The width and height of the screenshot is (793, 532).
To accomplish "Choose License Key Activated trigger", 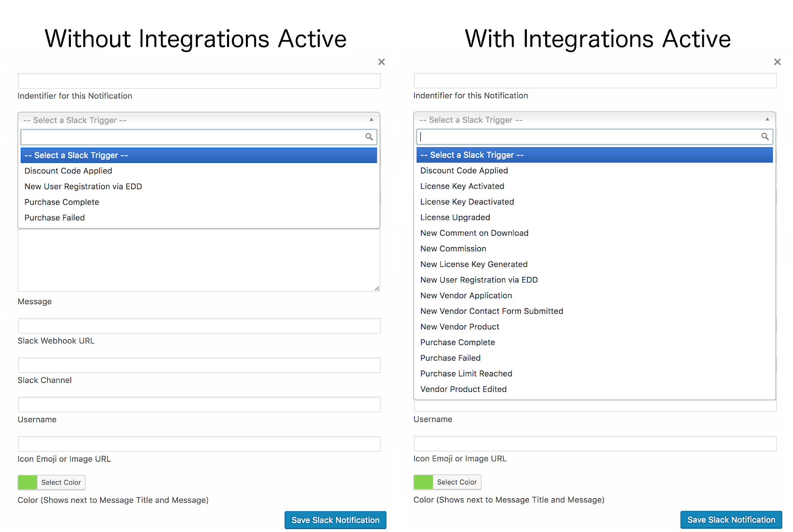I will click(x=462, y=186).
